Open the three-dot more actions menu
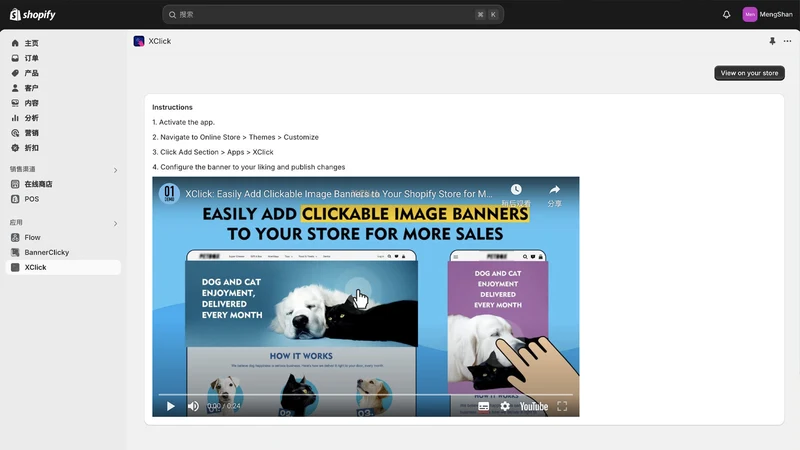Image resolution: width=800 pixels, height=450 pixels. click(x=787, y=41)
